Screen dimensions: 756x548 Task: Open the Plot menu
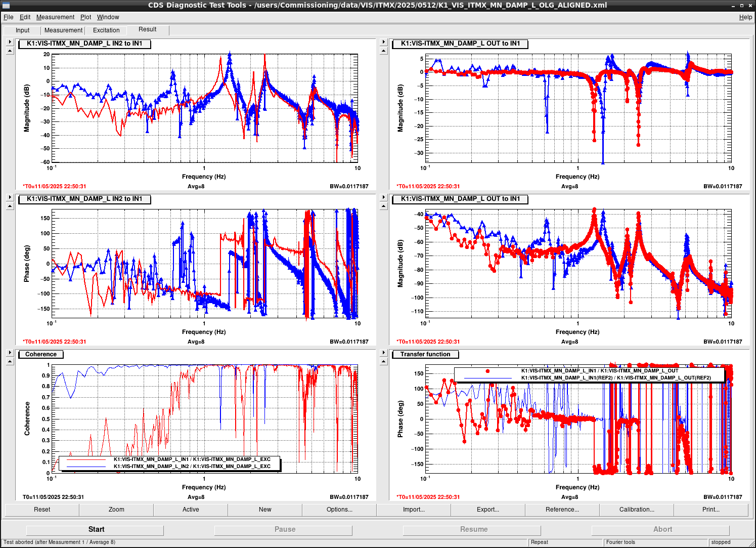point(85,17)
